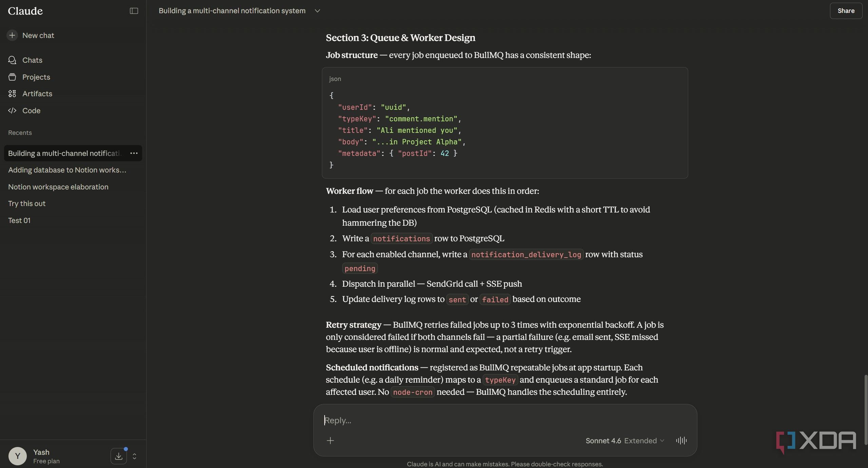The height and width of the screenshot is (468, 868).
Task: Select the current chat 'Building a multi-channel notificati'
Action: pos(65,153)
